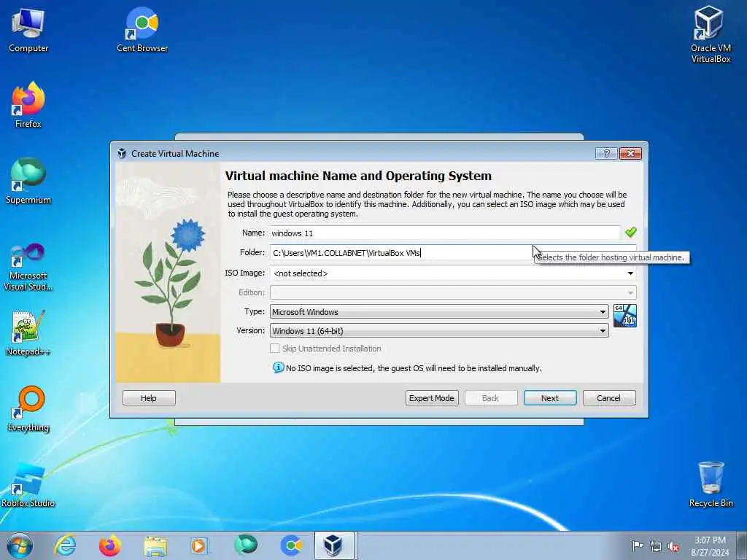Launch Firefox from the taskbar

[x=109, y=545]
